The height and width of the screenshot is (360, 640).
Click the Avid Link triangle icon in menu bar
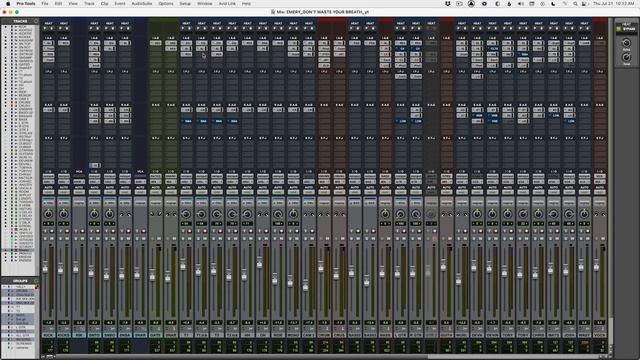(471, 4)
